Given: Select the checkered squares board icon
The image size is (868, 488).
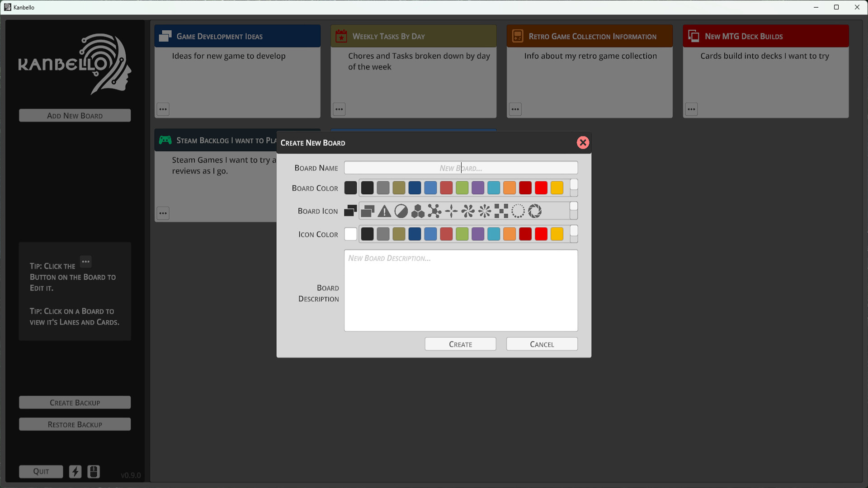Looking at the screenshot, I should 500,211.
